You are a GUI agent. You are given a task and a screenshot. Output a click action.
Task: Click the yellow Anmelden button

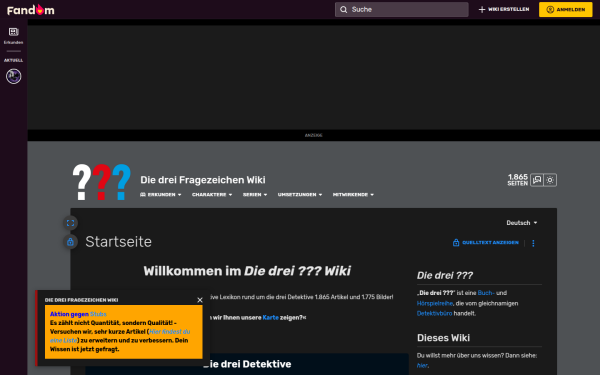click(x=566, y=10)
